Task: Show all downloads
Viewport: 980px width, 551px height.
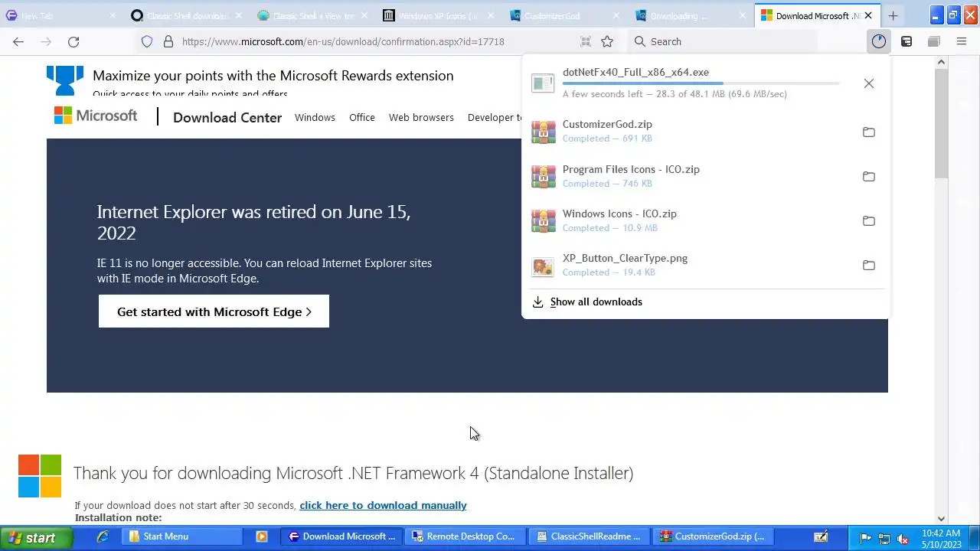Action: tap(596, 302)
